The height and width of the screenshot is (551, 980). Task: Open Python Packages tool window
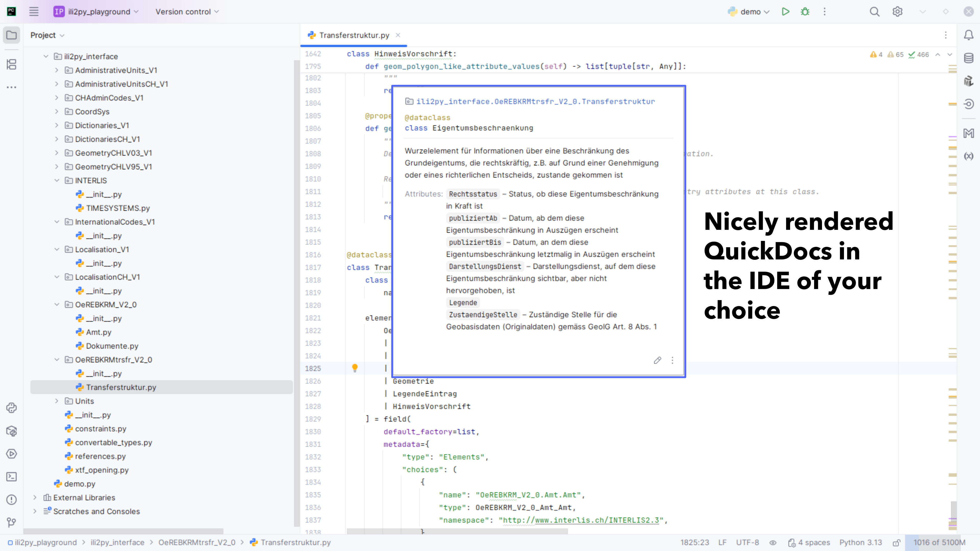pyautogui.click(x=11, y=431)
